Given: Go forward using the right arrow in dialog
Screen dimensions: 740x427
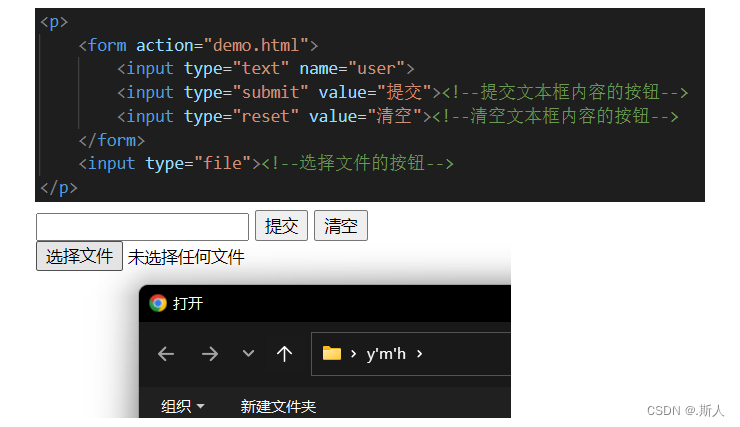Looking at the screenshot, I should pyautogui.click(x=210, y=353).
